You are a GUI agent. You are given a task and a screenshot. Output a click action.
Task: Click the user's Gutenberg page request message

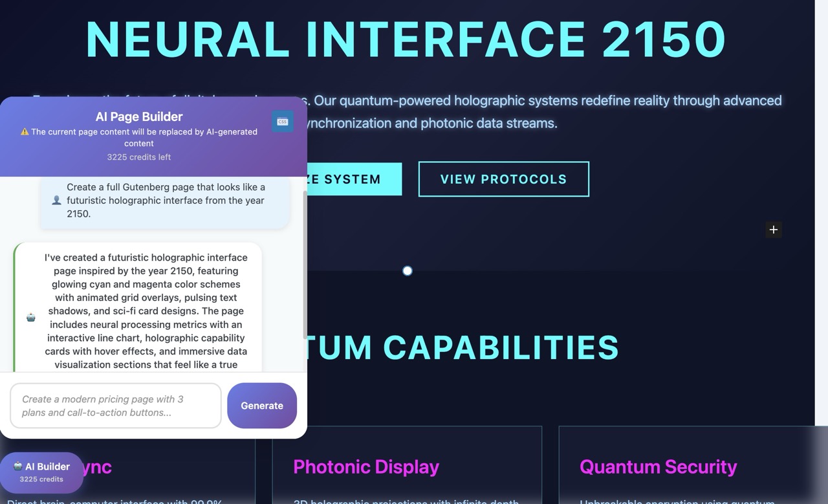click(x=166, y=201)
